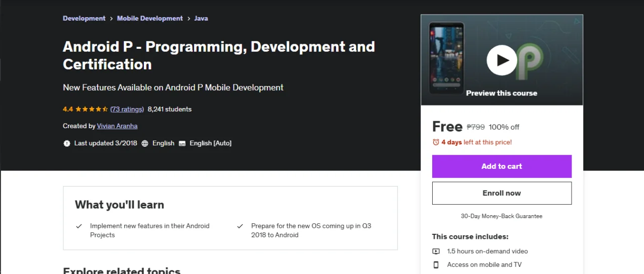The height and width of the screenshot is (274, 644).
Task: Click the 'Last updated 3/2018' text
Action: 106,143
